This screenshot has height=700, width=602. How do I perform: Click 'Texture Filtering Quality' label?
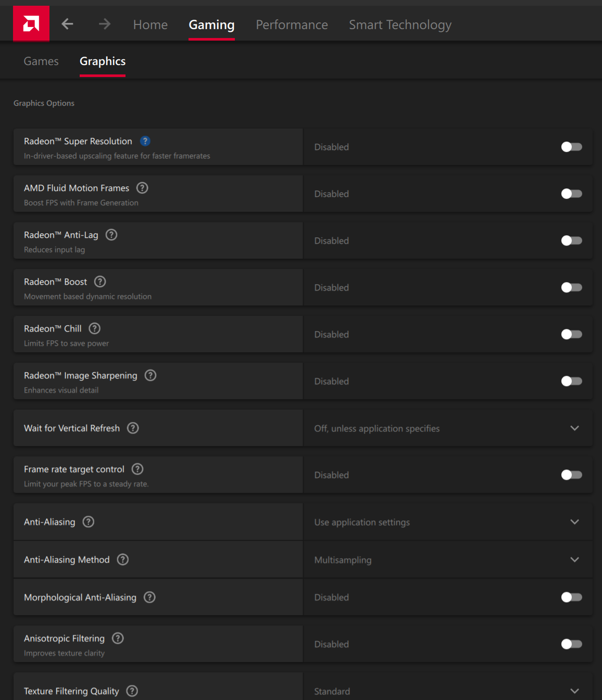click(71, 691)
